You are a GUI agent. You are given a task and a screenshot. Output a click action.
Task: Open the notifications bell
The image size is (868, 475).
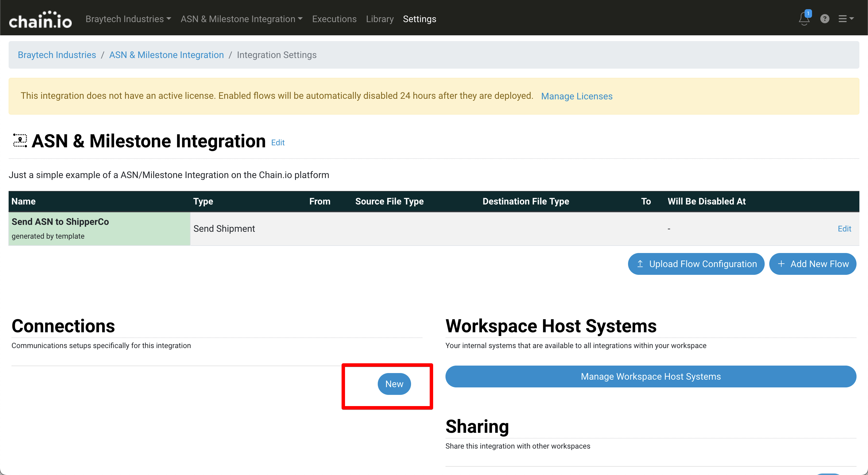(x=804, y=19)
